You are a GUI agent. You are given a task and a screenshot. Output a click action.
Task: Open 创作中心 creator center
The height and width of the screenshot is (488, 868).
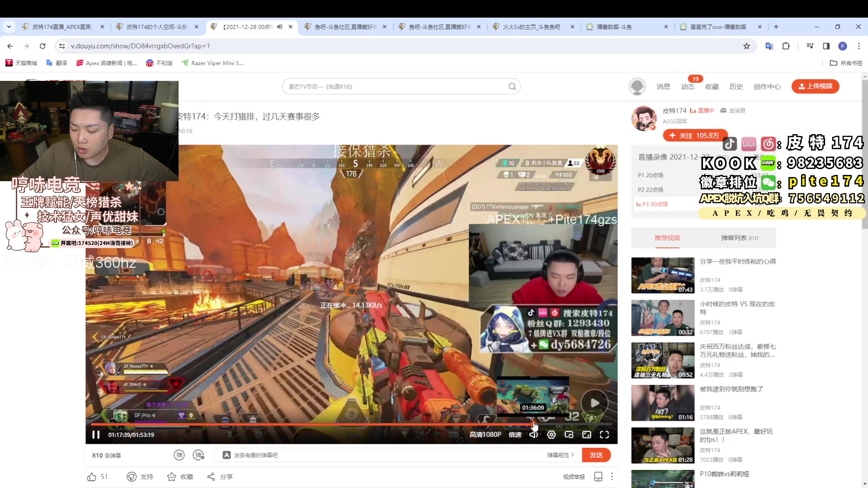click(x=767, y=86)
